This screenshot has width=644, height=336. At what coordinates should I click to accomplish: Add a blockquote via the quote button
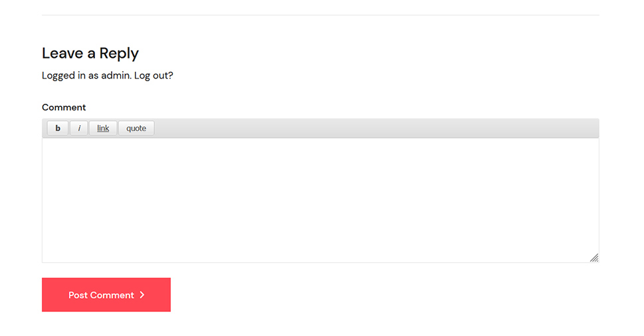point(136,128)
